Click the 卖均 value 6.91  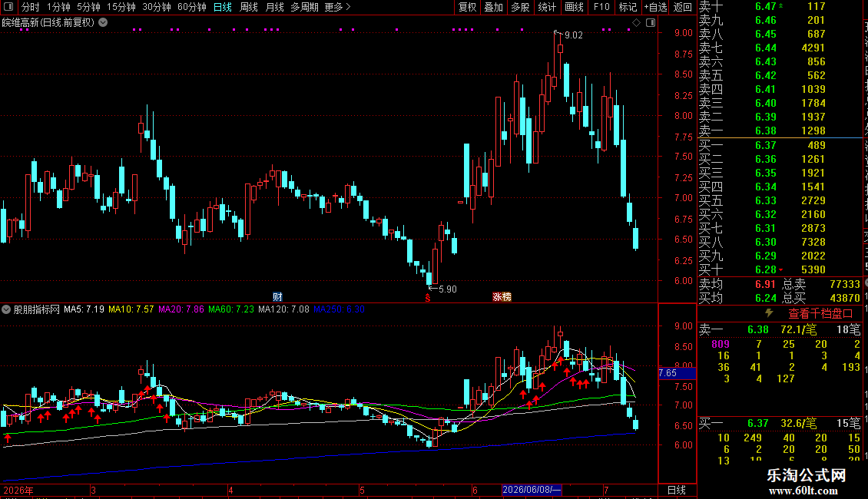[x=766, y=284]
